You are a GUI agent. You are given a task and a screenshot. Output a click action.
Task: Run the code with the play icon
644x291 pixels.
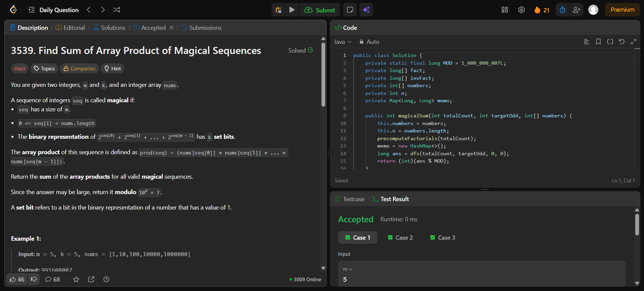(291, 10)
